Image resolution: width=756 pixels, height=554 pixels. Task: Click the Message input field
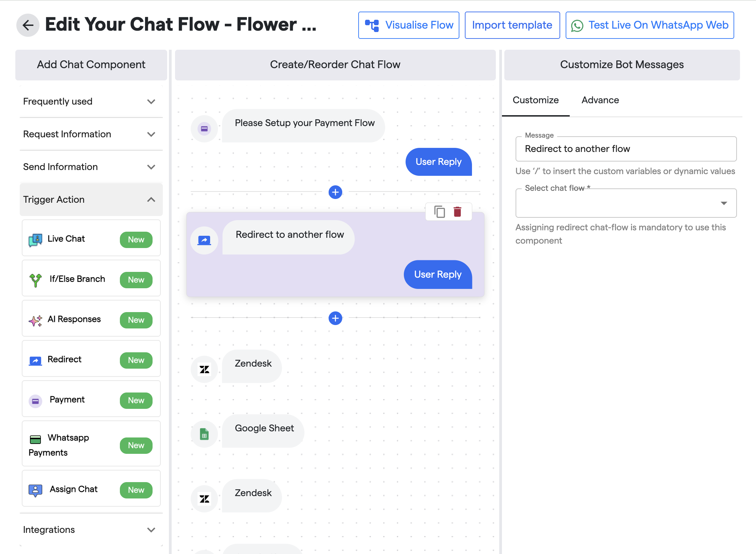[626, 149]
